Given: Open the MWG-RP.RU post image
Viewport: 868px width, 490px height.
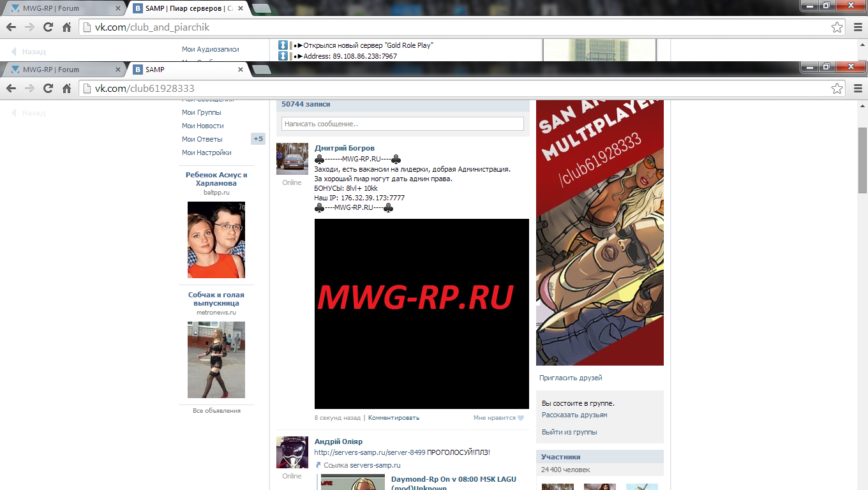Looking at the screenshot, I should click(x=422, y=314).
